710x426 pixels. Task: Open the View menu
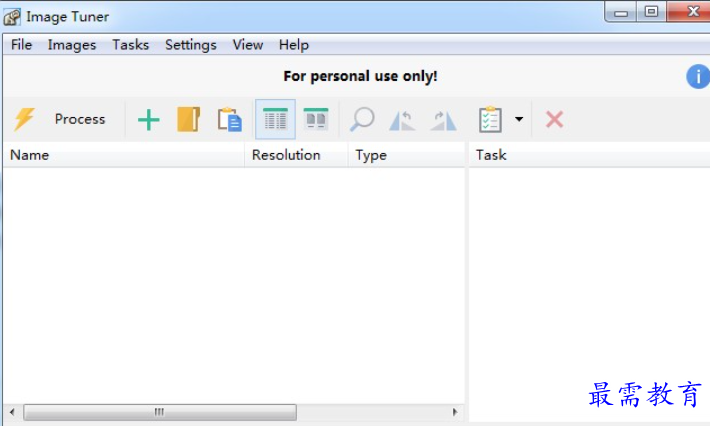248,45
